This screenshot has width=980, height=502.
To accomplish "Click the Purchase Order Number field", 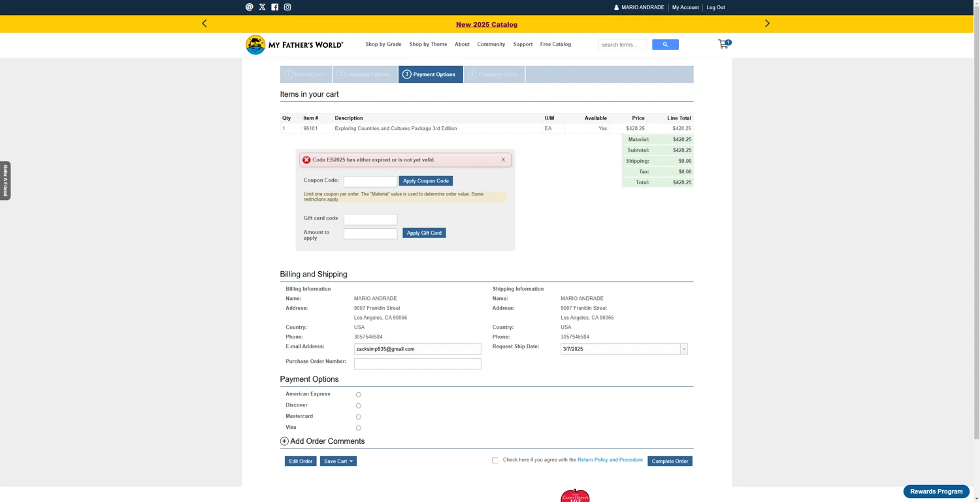I will pos(417,364).
